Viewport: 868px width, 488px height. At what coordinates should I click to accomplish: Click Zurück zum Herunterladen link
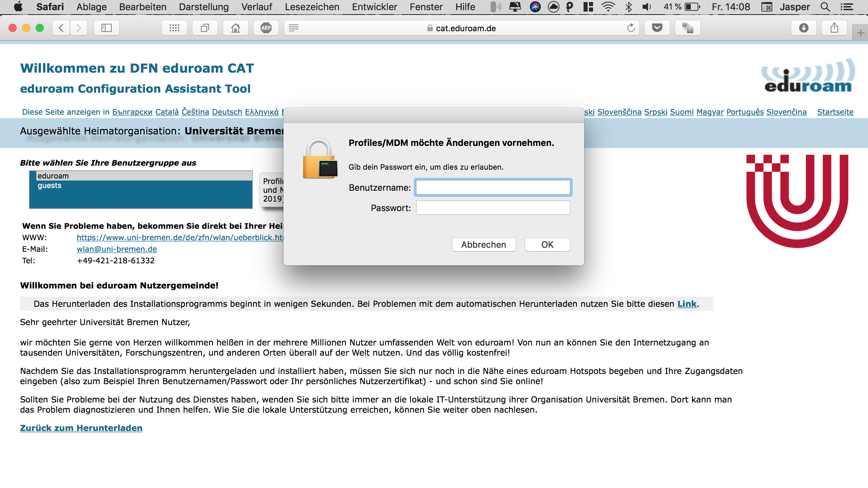click(x=81, y=428)
